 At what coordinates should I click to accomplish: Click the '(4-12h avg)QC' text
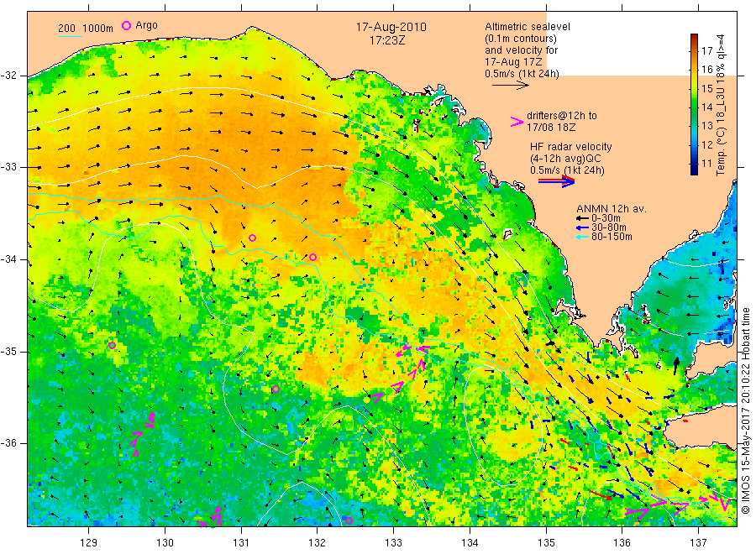pyautogui.click(x=565, y=159)
